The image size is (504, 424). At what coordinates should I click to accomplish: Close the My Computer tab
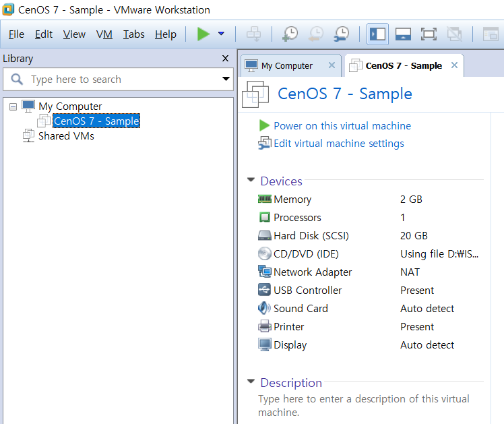pos(332,65)
